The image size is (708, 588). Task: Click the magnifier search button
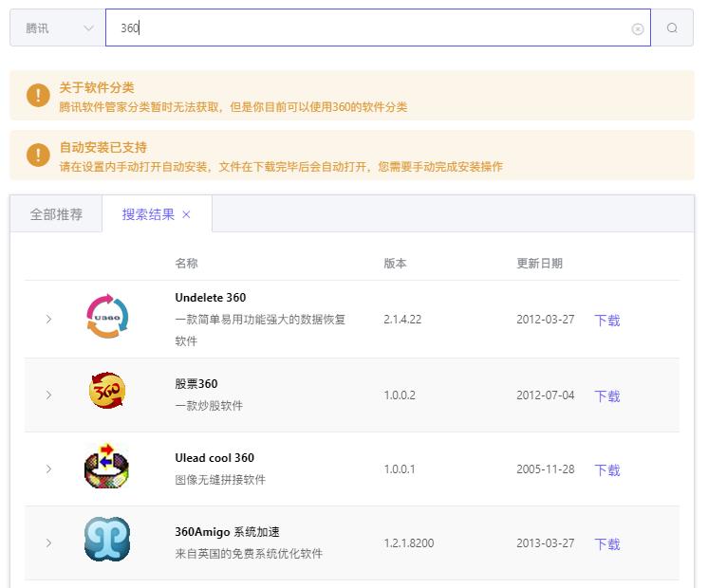(x=672, y=28)
